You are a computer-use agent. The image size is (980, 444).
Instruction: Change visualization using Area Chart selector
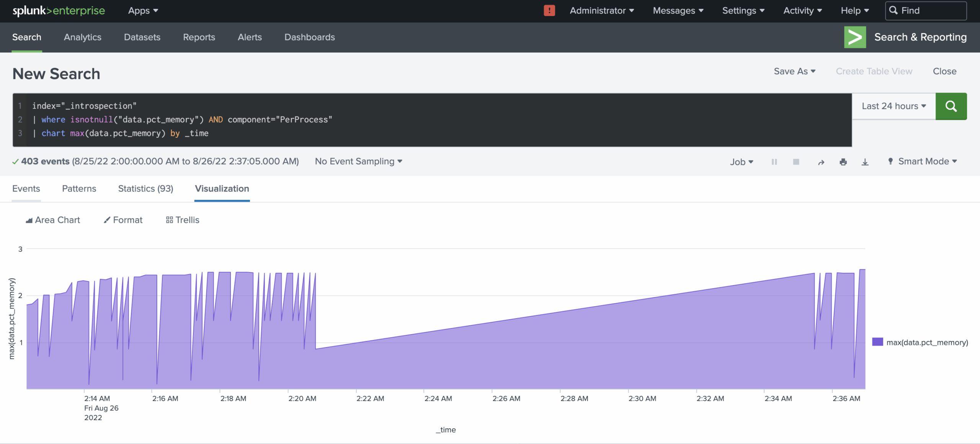click(52, 220)
